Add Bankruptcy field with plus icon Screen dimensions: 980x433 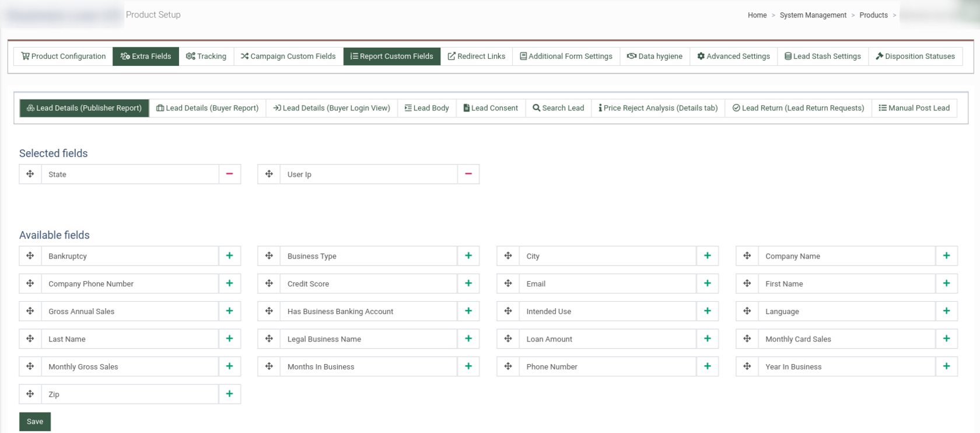point(229,256)
